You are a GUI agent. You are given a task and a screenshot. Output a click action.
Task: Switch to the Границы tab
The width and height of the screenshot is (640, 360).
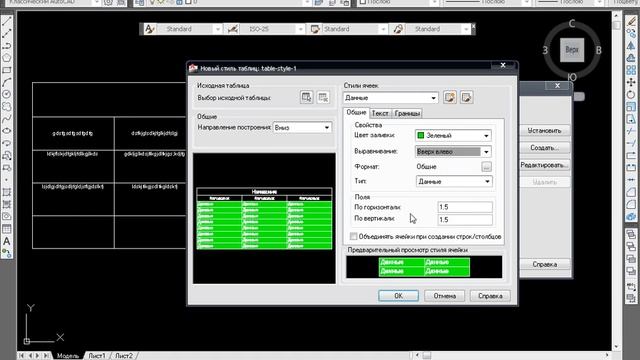(x=407, y=113)
